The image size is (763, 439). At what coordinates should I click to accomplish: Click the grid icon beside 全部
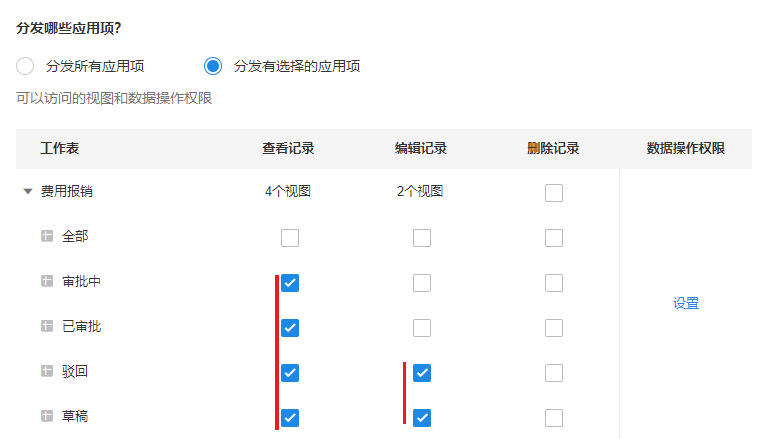[x=46, y=236]
